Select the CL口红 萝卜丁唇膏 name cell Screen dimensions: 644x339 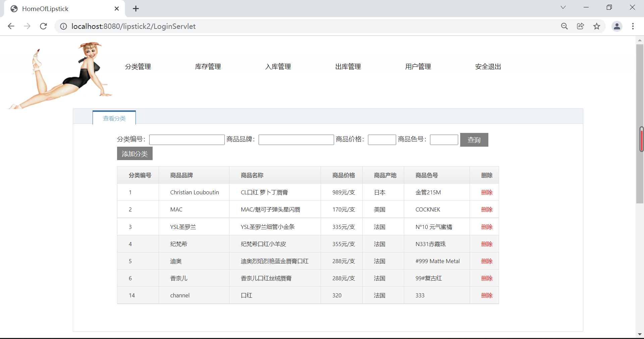[275, 192]
